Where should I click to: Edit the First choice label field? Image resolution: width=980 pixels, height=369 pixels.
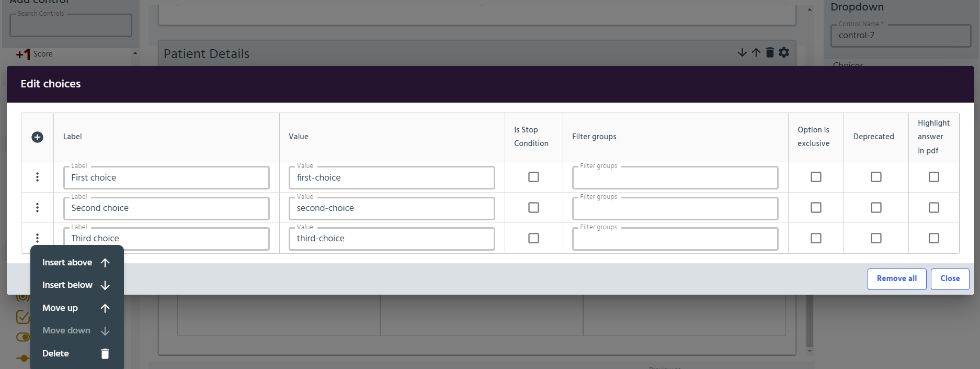[x=166, y=178]
